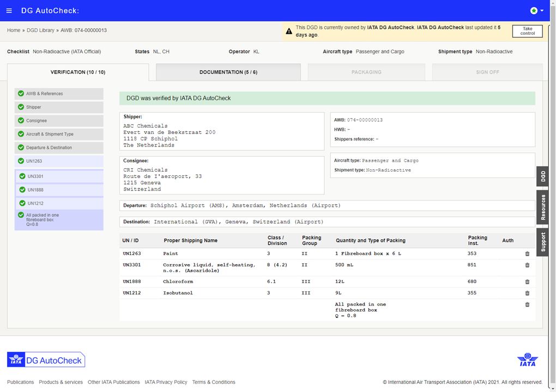Select AWB & References checklist item

point(59,94)
